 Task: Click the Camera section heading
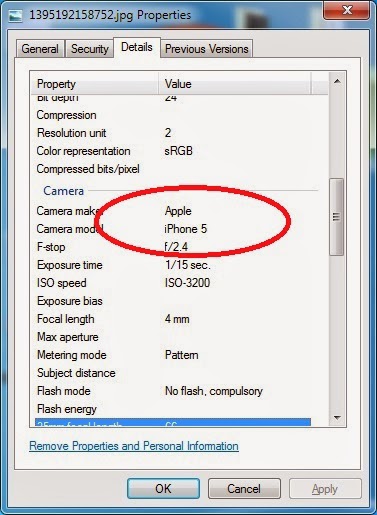63,191
